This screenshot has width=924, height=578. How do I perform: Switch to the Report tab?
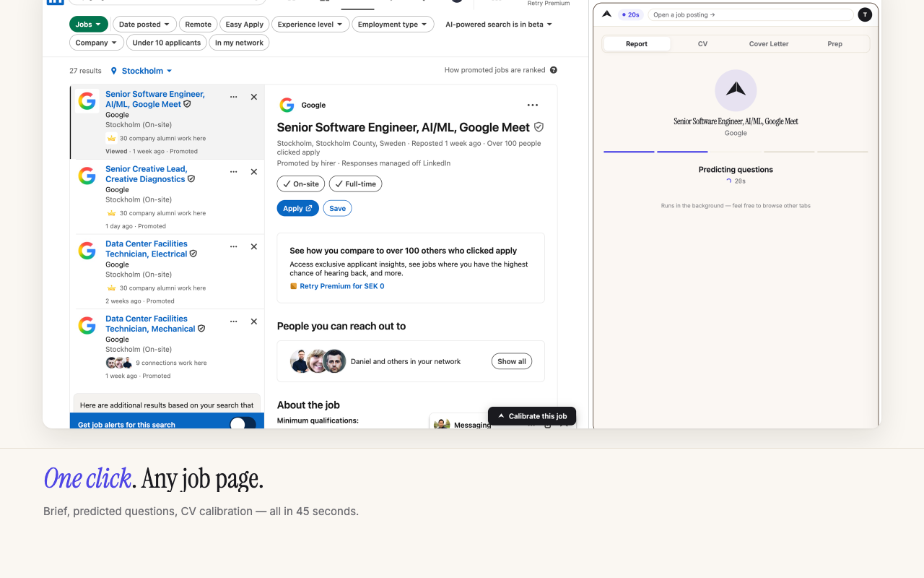tap(637, 44)
